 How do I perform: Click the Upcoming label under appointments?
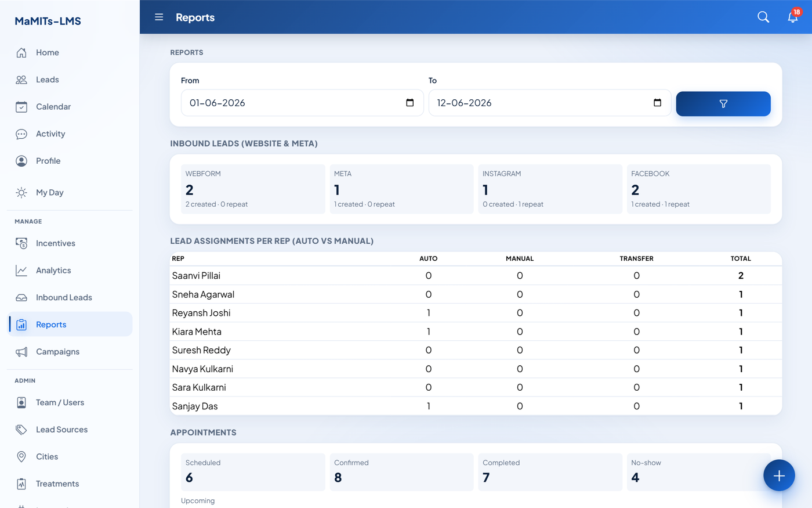coord(198,501)
